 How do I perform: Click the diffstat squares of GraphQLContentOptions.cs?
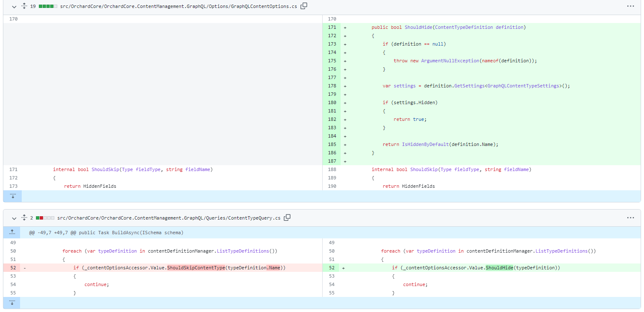48,6
